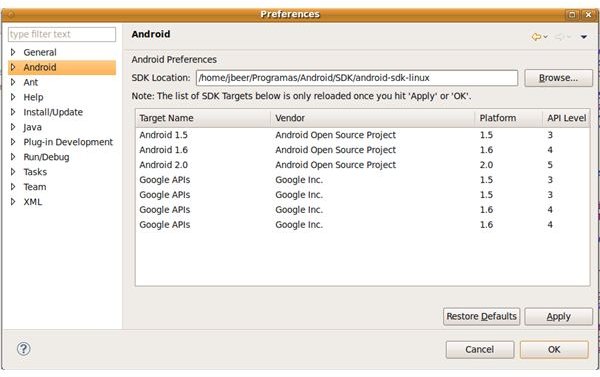Open Java preferences category
Screen dimensions: 600x377
(x=33, y=127)
